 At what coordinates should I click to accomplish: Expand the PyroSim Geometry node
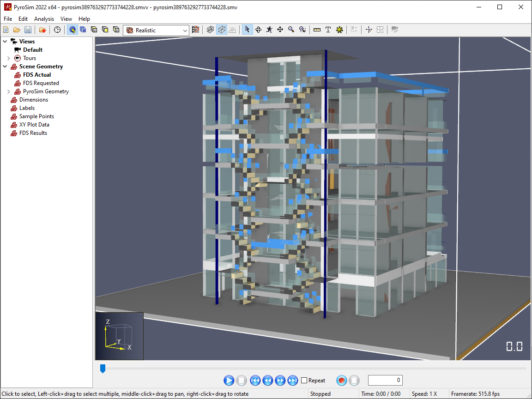click(9, 91)
